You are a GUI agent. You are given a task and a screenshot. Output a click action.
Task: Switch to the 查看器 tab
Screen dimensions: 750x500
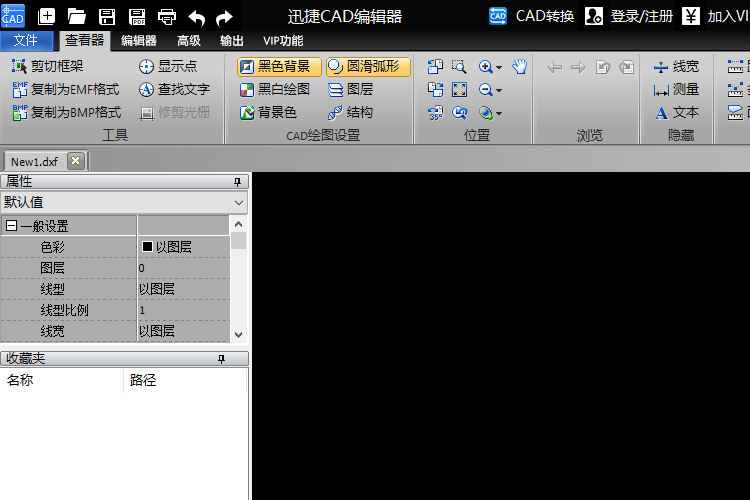tap(84, 40)
